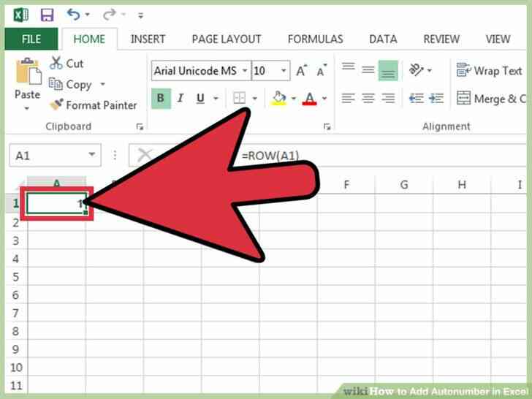The width and height of the screenshot is (532, 399).
Task: Switch to the DATA tab
Action: coord(383,39)
